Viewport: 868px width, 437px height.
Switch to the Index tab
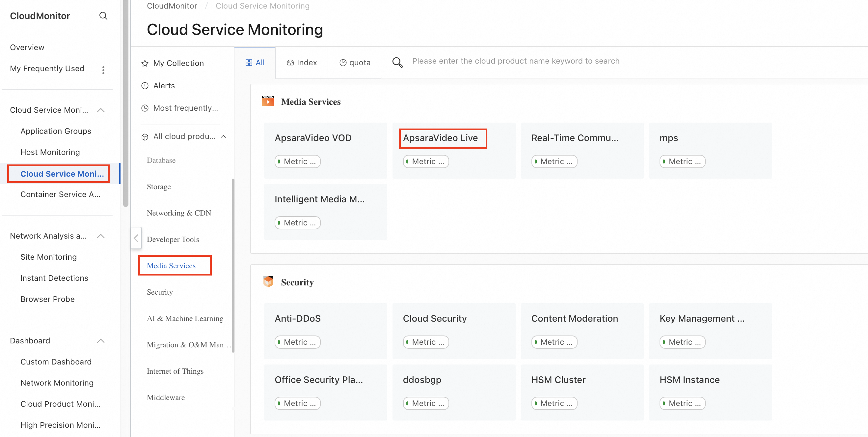302,63
